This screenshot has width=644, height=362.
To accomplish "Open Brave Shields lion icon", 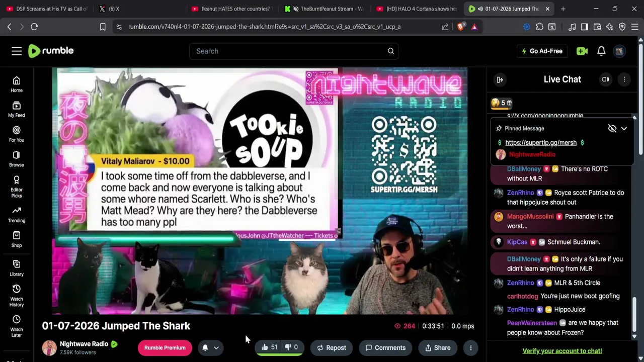I will (x=461, y=27).
